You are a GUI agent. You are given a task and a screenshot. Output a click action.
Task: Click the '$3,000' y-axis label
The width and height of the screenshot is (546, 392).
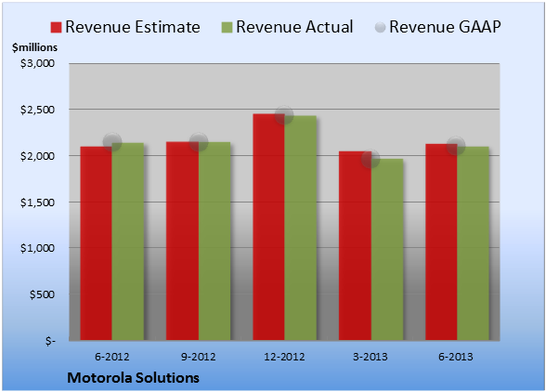pyautogui.click(x=37, y=63)
